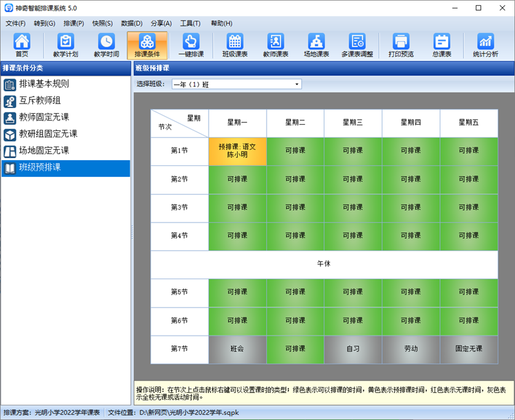The image size is (515, 420).
Task: Click the 星期五 column header
Action: pos(469,123)
